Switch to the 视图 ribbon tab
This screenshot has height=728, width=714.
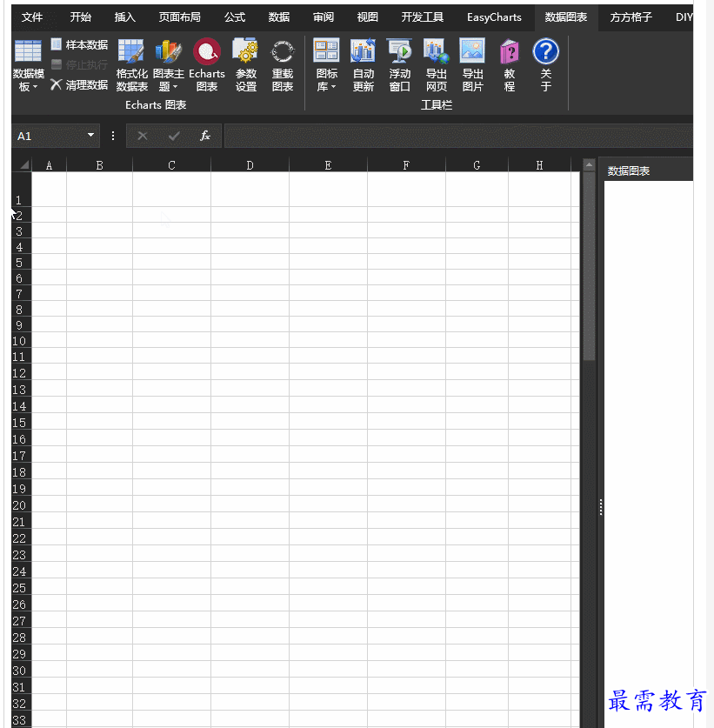(x=367, y=17)
